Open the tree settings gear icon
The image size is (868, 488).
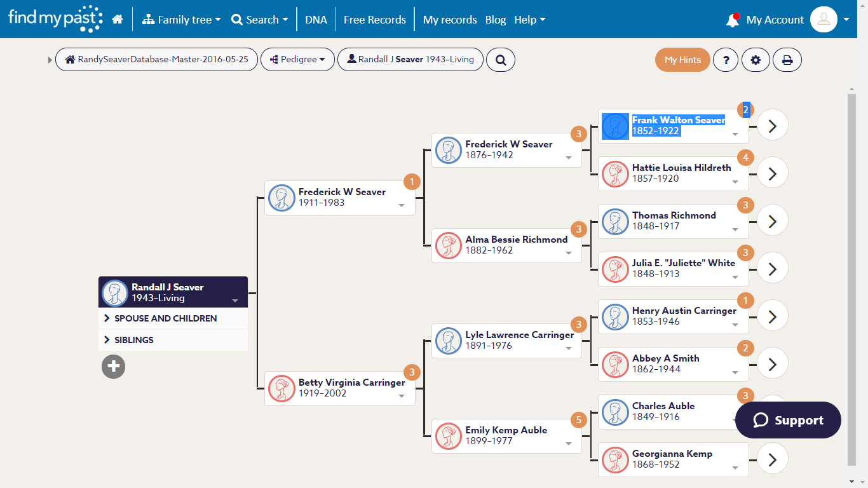coord(756,59)
